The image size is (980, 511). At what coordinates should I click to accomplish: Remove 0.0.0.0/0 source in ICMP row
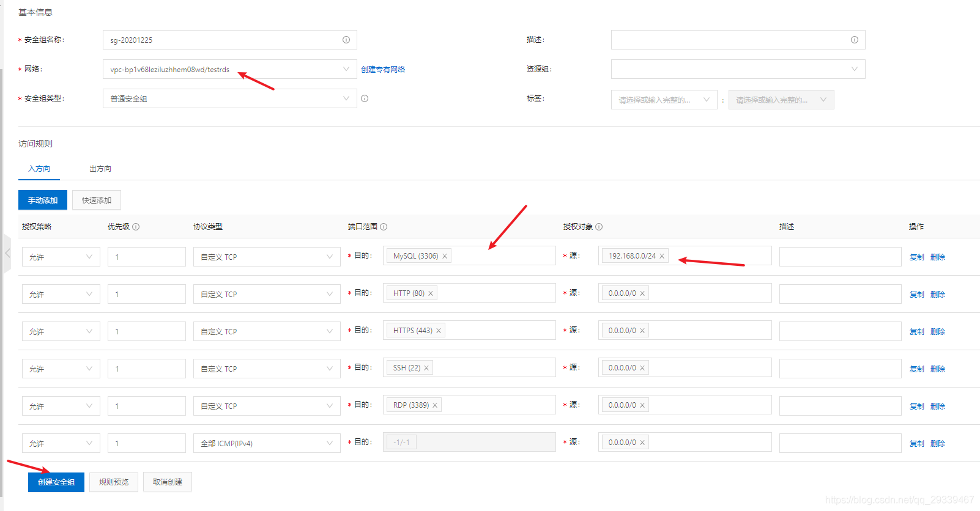coord(642,443)
